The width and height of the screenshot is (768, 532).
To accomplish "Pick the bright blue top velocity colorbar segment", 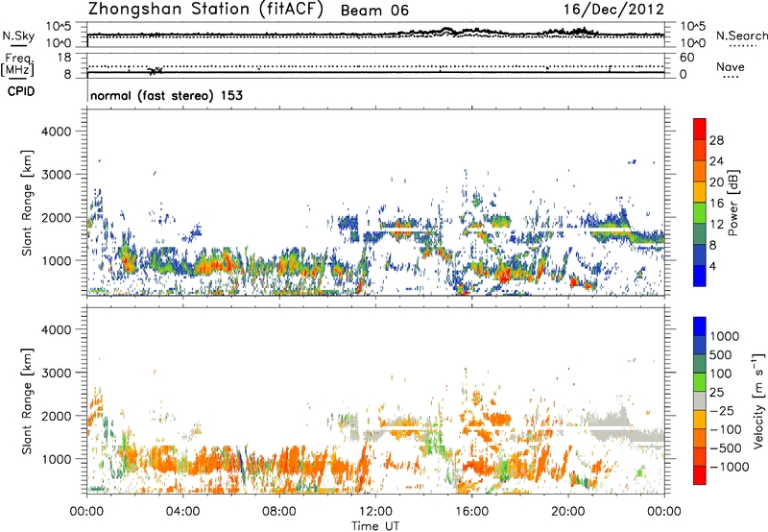I will (x=700, y=326).
